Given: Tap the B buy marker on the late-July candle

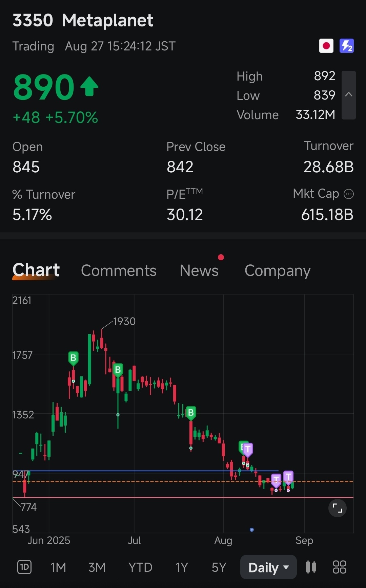Looking at the screenshot, I should pyautogui.click(x=191, y=413).
